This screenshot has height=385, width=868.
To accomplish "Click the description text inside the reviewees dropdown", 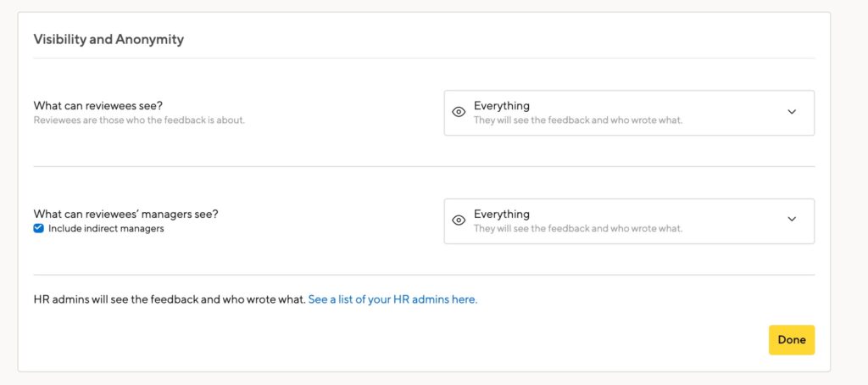I will coord(578,120).
